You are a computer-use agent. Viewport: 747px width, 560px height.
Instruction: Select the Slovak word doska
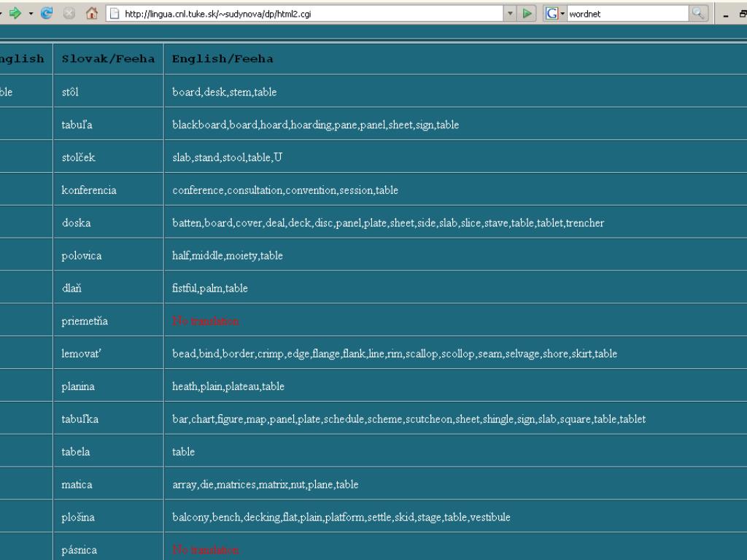coord(76,223)
